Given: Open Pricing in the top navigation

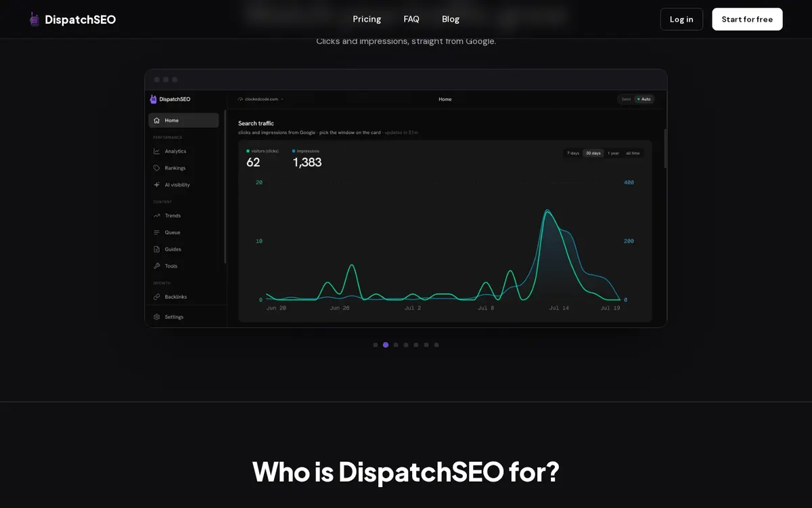Looking at the screenshot, I should [x=367, y=19].
